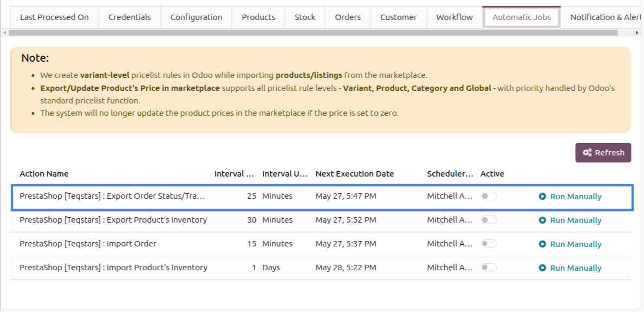The width and height of the screenshot is (644, 312).
Task: Select the Automatic Jobs tab
Action: [522, 17]
